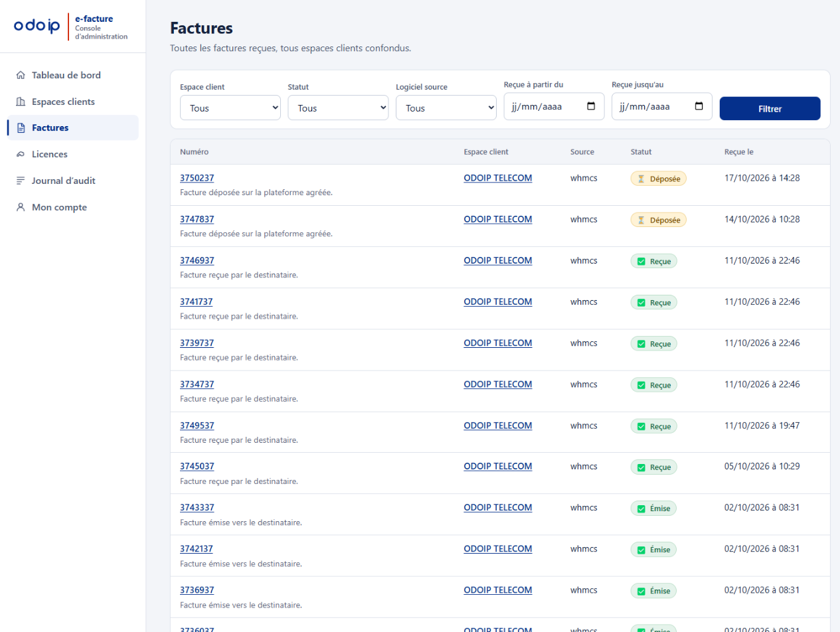Open calendar picker for Reçue jusqu'au
The height and width of the screenshot is (632, 840).
coord(699,106)
